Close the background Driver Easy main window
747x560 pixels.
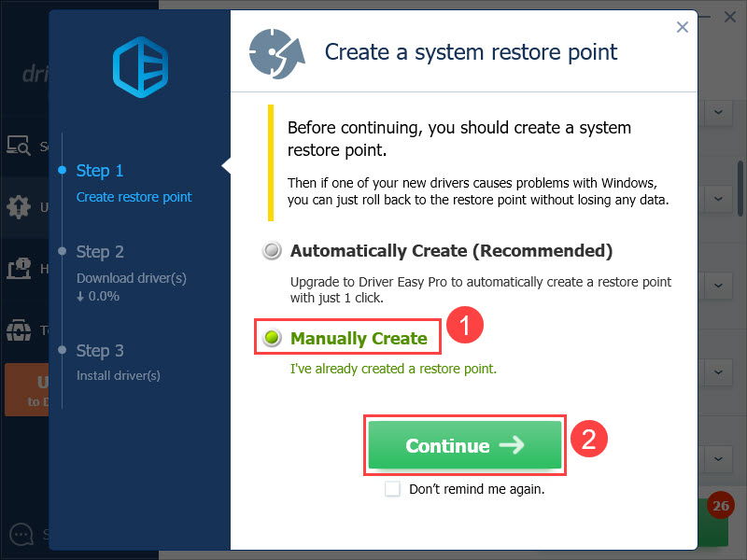[x=730, y=17]
